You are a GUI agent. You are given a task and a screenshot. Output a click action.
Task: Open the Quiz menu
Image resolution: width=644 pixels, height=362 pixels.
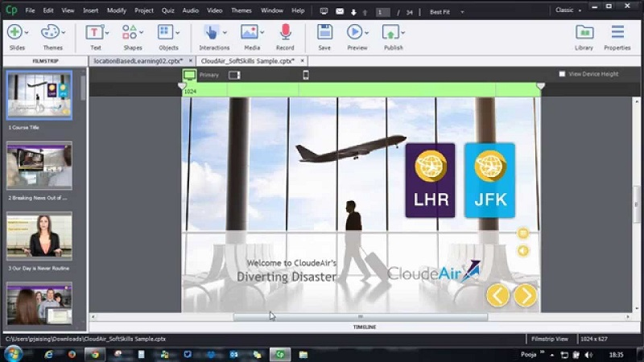[169, 10]
